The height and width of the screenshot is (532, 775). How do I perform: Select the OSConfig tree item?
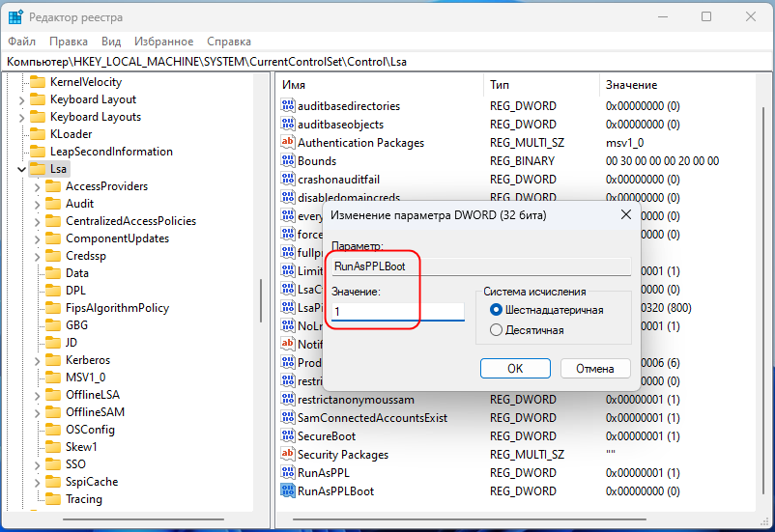pos(90,430)
